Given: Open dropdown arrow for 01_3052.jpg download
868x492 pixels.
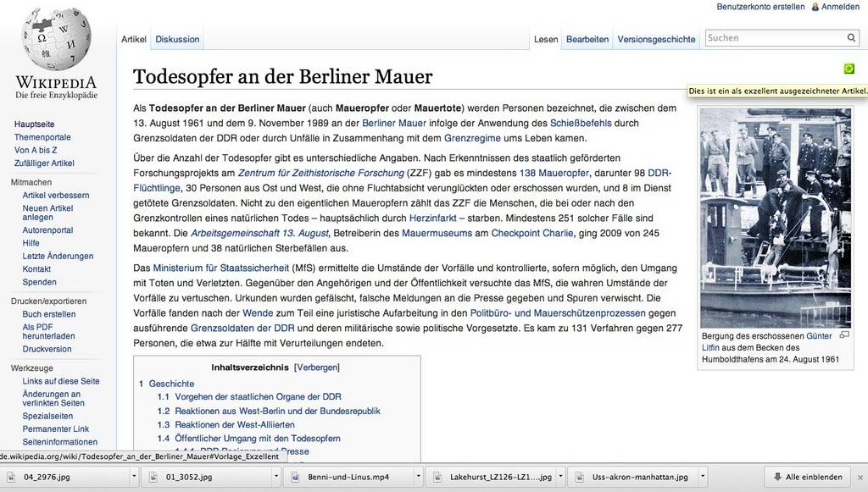Looking at the screenshot, I should 275,477.
